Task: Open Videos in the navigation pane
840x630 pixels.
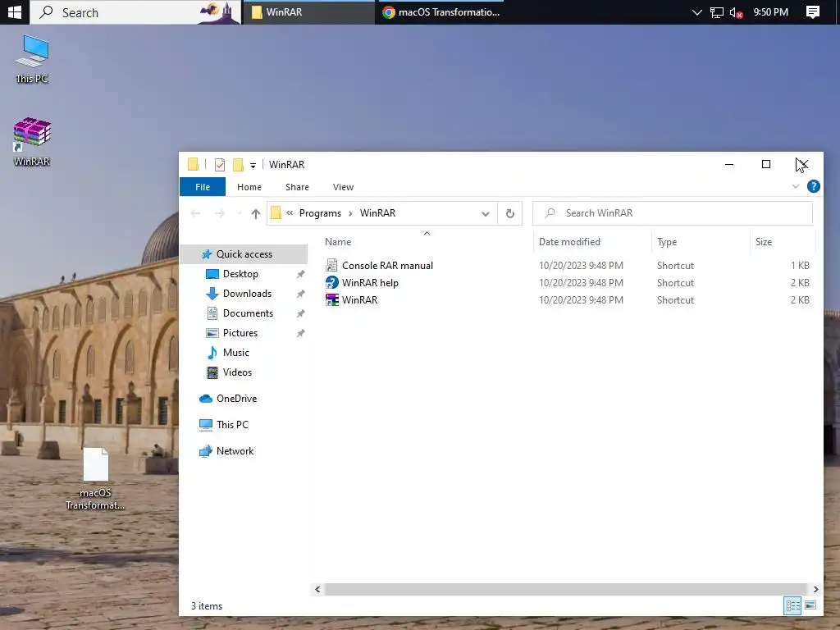Action: pyautogui.click(x=237, y=372)
